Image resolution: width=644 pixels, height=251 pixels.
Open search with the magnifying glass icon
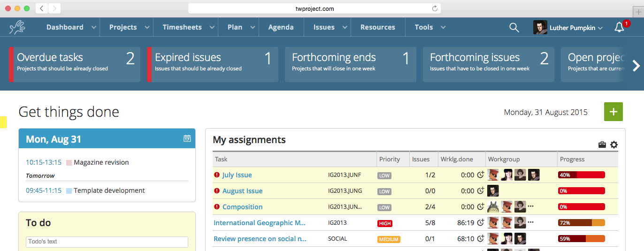514,28
